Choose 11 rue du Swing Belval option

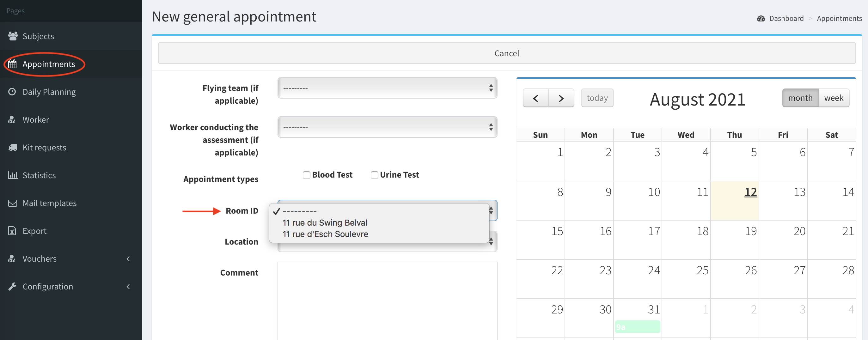pyautogui.click(x=325, y=223)
